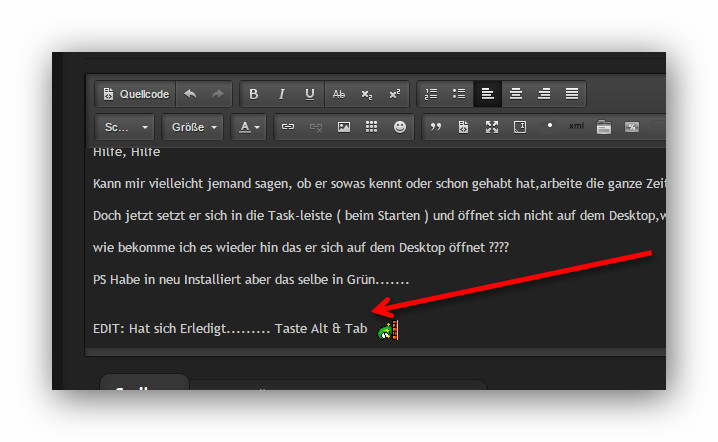This screenshot has width=718, height=442.
Task: Toggle bold formatting
Action: pos(254,94)
